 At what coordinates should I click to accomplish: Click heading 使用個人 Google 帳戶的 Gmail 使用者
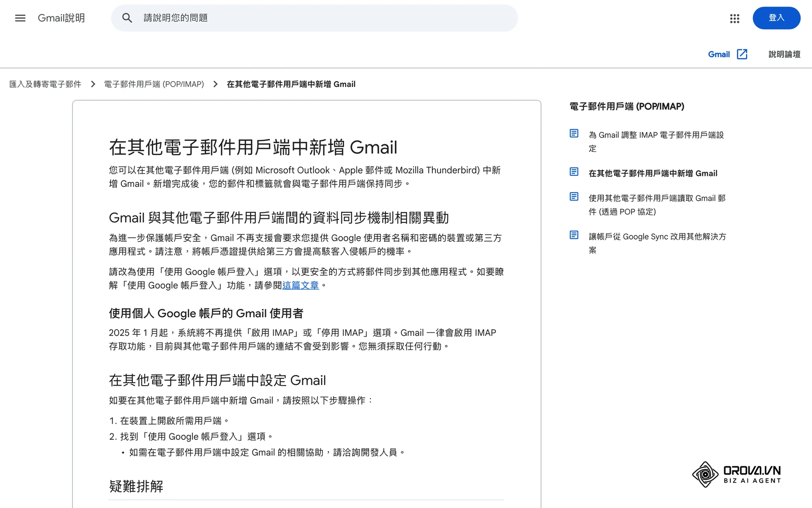coord(206,313)
